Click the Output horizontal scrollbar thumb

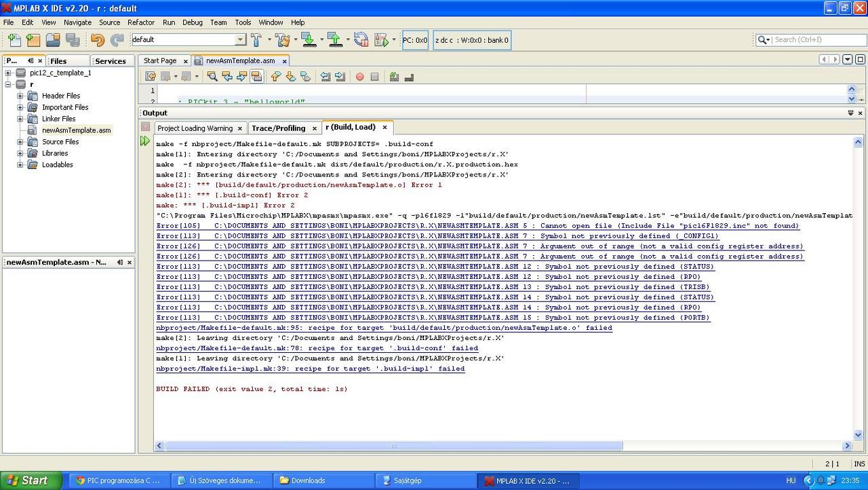click(x=394, y=446)
